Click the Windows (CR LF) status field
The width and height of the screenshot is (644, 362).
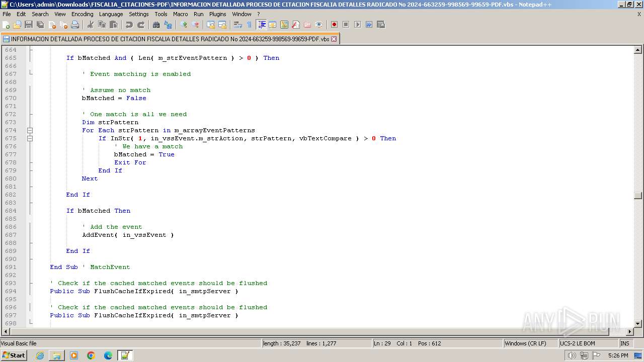click(531, 343)
